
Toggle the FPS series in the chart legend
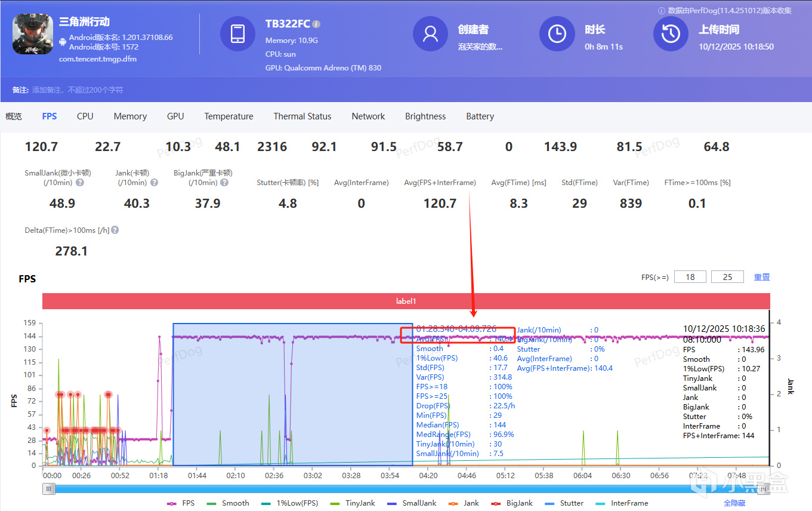(x=181, y=503)
